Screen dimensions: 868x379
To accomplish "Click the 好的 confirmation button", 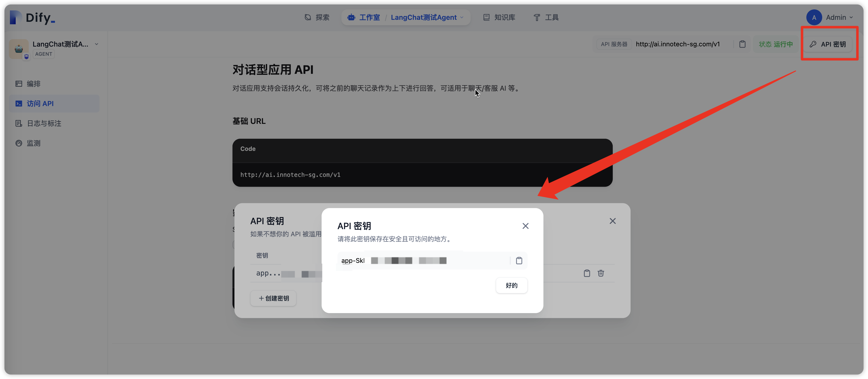I will [511, 285].
